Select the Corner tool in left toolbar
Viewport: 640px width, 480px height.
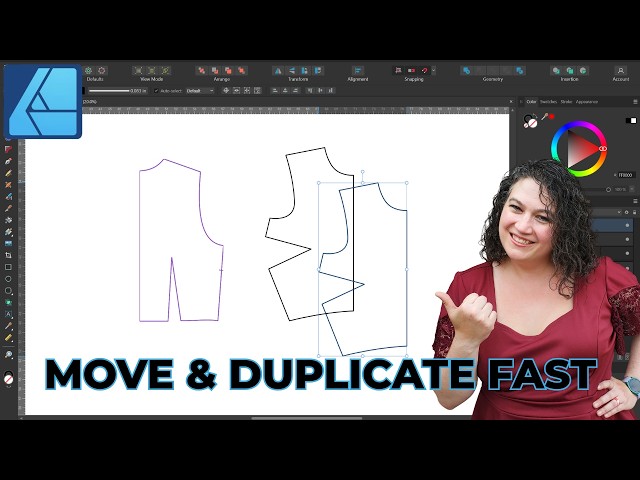tap(8, 149)
